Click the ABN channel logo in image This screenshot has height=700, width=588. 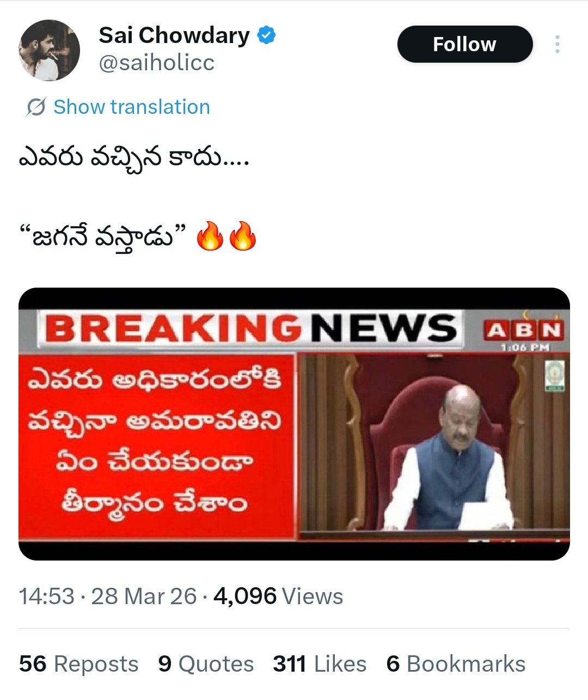click(523, 330)
